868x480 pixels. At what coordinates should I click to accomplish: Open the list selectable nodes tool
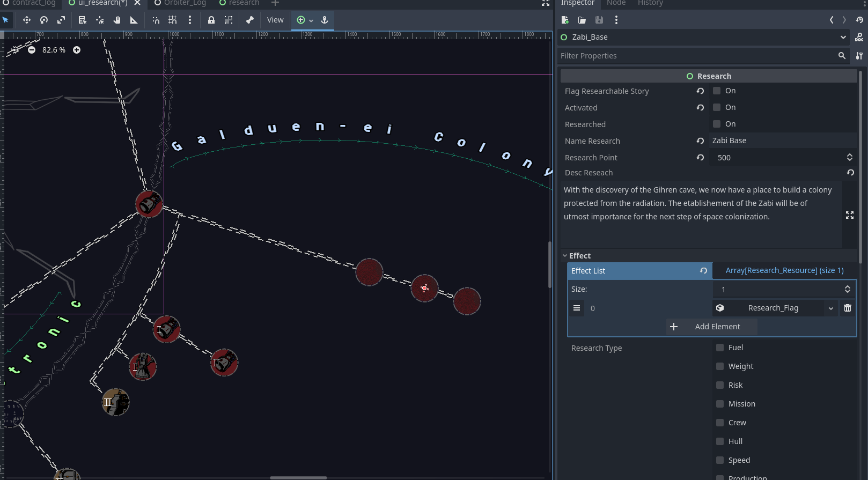pos(82,20)
